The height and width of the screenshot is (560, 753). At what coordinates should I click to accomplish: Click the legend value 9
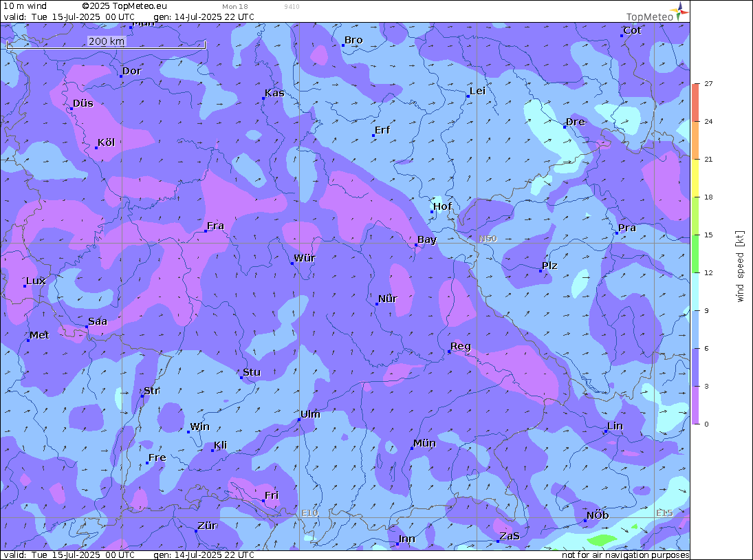[706, 311]
